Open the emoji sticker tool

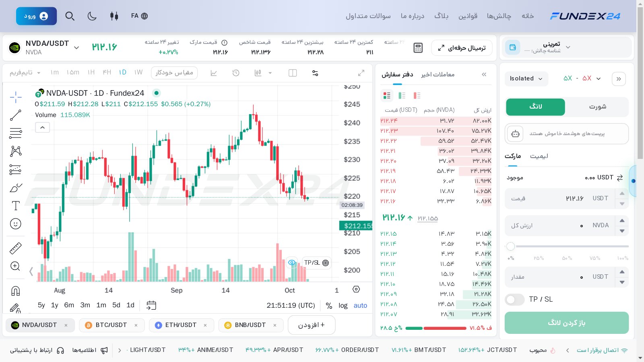[x=16, y=224]
